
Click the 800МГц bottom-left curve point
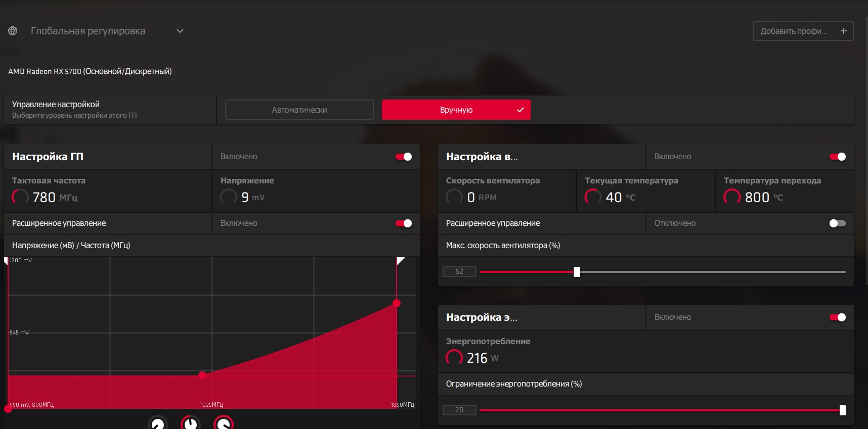pos(8,409)
